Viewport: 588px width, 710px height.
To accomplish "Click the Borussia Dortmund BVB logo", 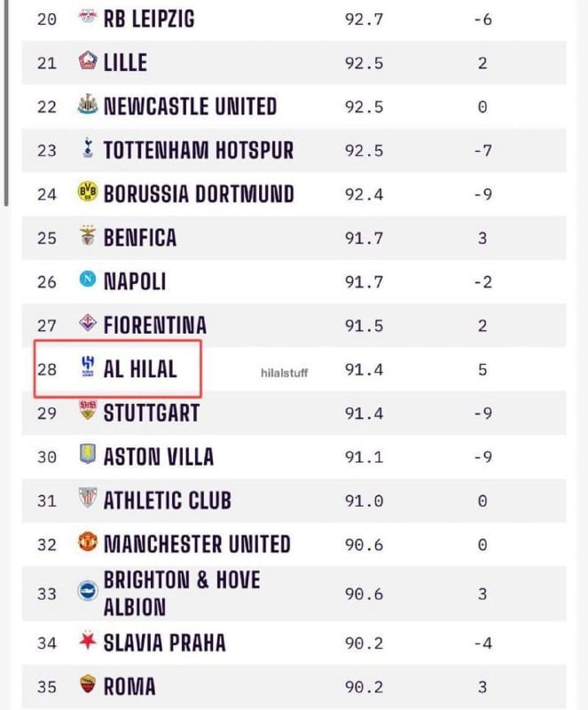I will tap(88, 192).
